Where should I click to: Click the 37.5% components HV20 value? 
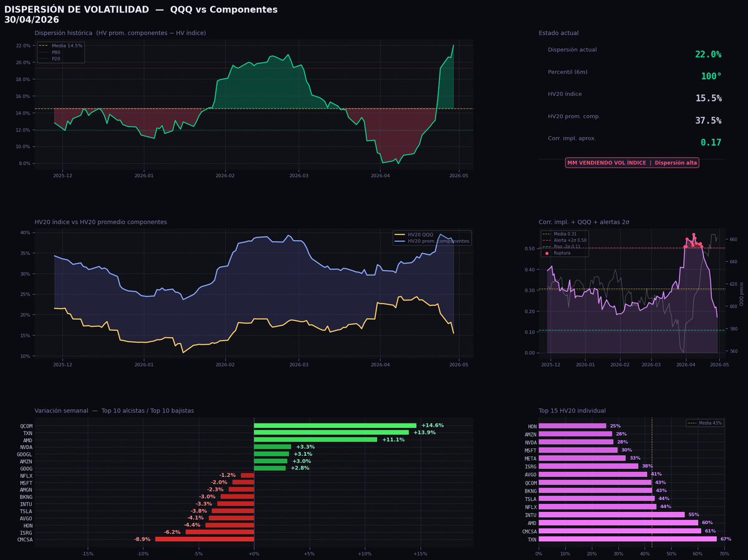point(708,121)
